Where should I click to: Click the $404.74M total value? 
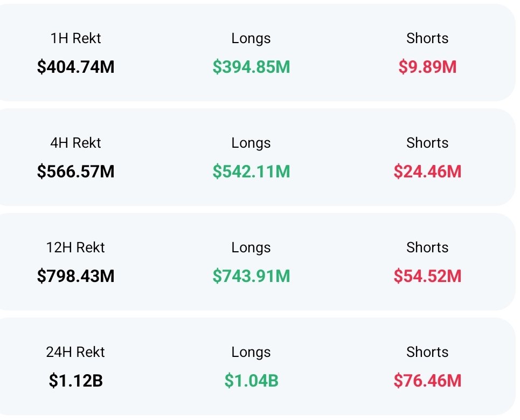point(75,67)
